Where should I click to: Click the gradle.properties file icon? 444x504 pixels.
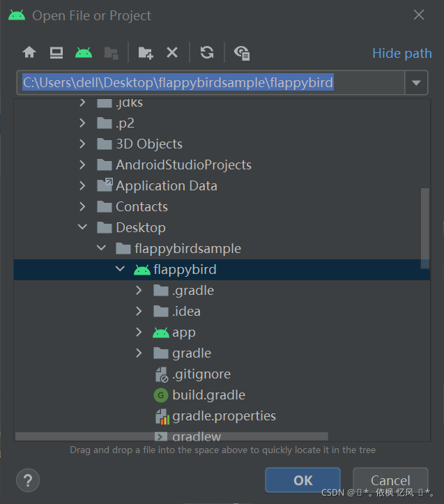162,417
